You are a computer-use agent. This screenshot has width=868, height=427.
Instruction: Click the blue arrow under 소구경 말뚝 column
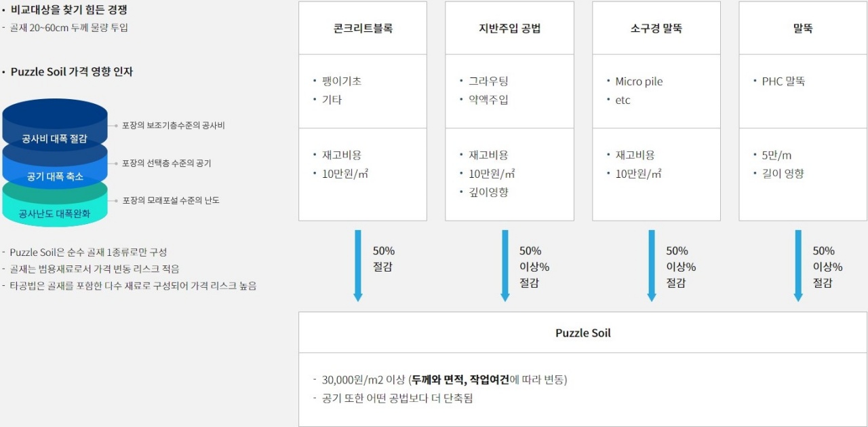click(x=652, y=265)
